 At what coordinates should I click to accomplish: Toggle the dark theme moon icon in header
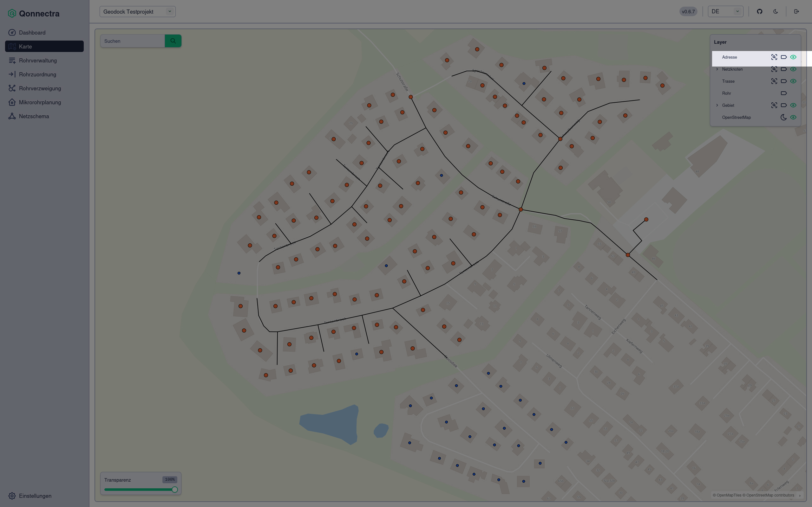pos(776,11)
